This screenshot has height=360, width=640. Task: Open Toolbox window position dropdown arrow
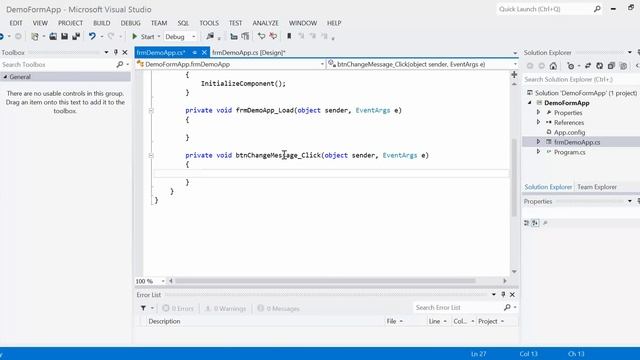(x=106, y=53)
